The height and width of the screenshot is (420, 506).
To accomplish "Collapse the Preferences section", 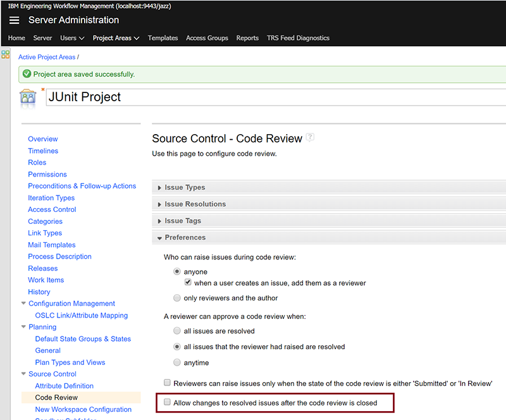I will [185, 237].
